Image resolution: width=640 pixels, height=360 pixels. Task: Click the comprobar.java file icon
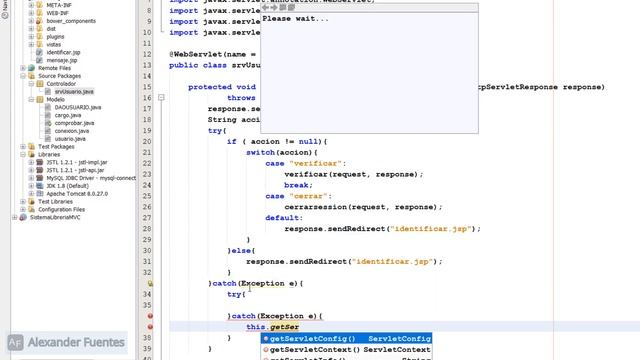point(48,123)
